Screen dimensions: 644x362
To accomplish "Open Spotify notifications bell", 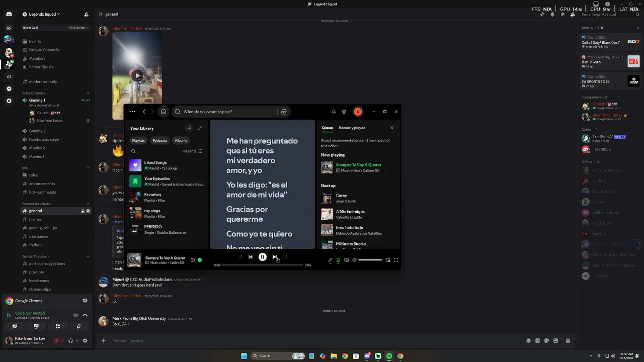I will [x=334, y=112].
